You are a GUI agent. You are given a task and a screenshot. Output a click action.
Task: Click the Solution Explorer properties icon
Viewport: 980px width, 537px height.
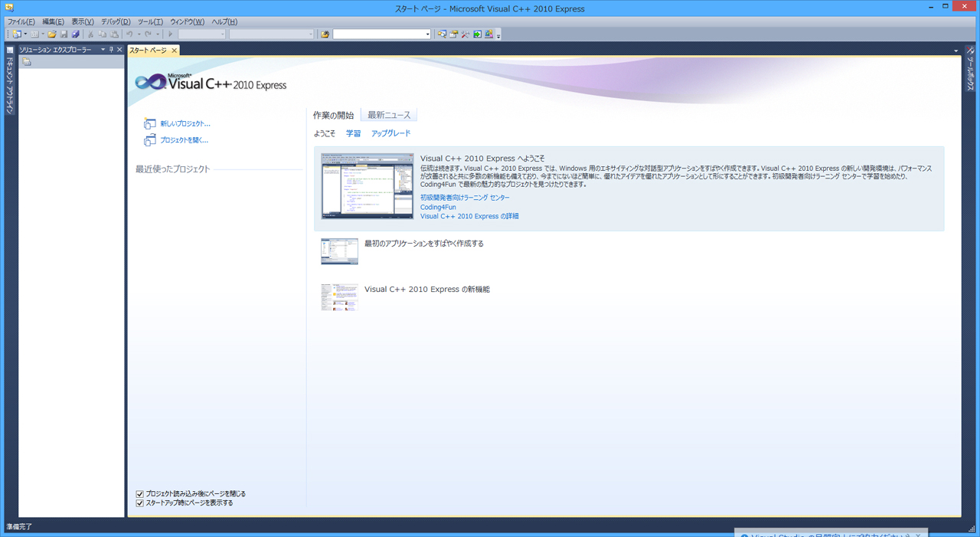(x=27, y=62)
